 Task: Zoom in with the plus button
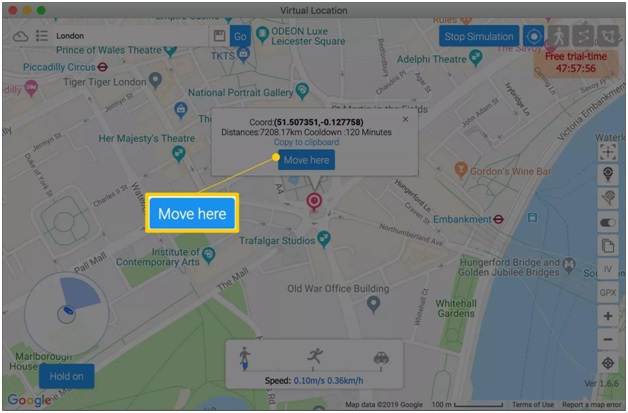tap(608, 316)
